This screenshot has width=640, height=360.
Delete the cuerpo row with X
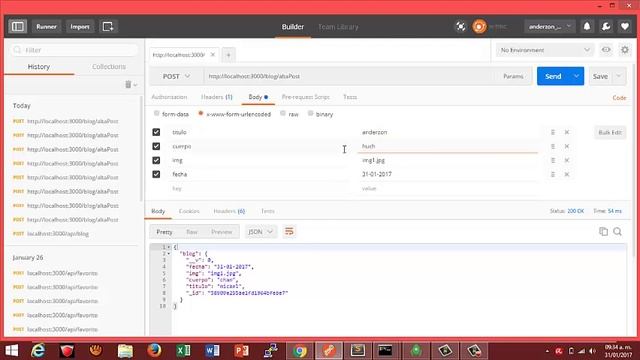pos(567,146)
